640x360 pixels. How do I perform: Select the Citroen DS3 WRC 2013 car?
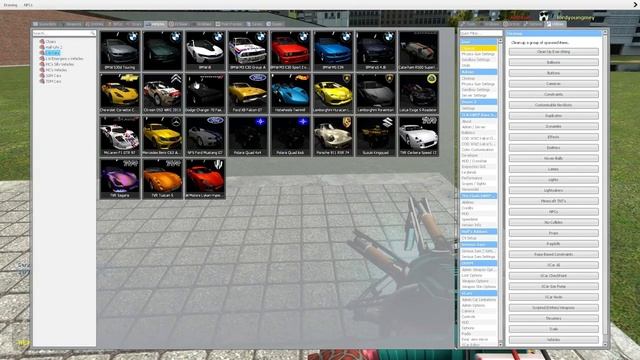point(162,93)
